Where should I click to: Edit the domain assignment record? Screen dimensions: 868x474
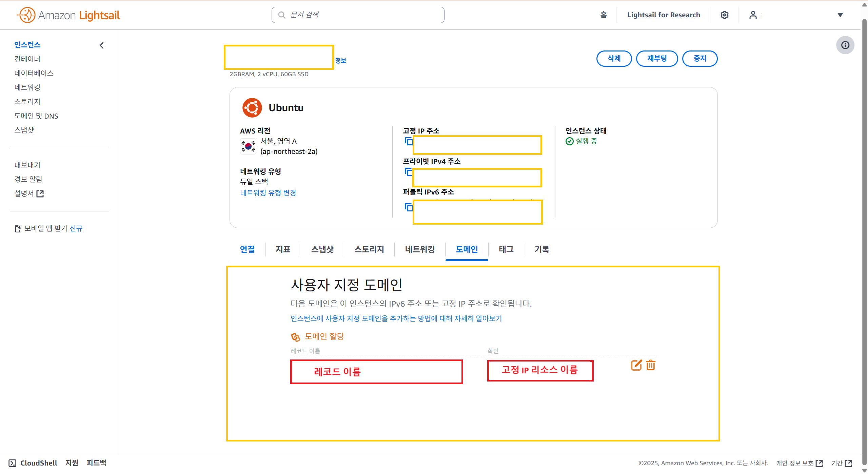pos(636,365)
